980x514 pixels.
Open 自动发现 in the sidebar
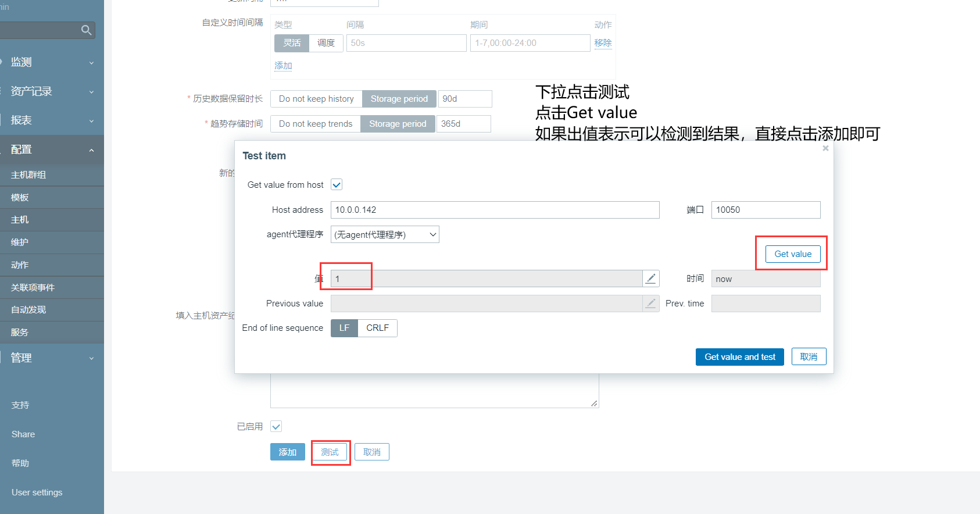pos(52,310)
